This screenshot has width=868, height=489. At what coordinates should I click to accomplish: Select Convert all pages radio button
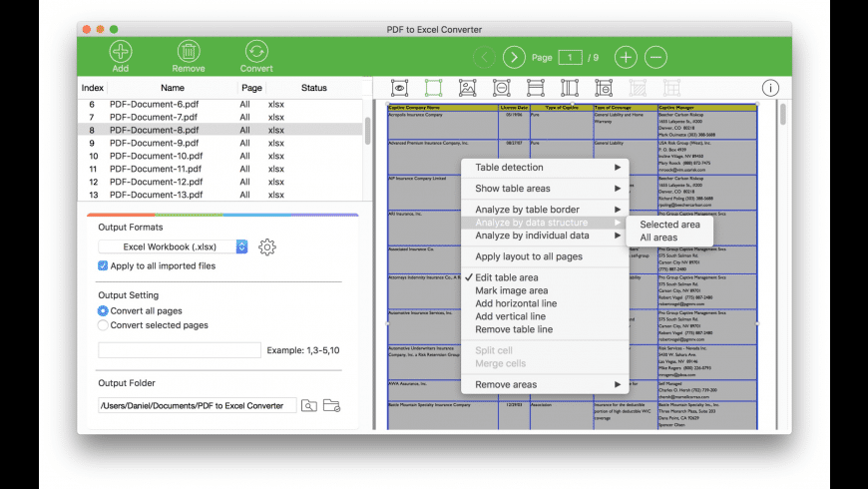pyautogui.click(x=103, y=310)
